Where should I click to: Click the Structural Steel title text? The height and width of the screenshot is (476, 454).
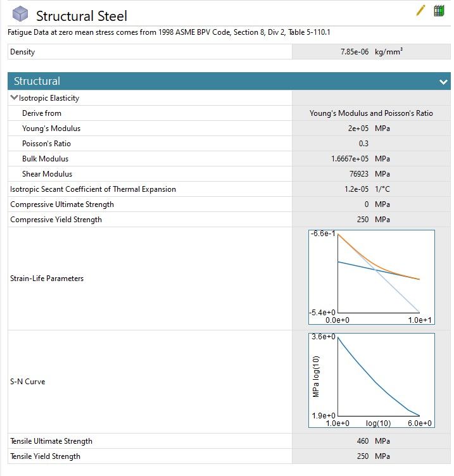[x=81, y=16]
